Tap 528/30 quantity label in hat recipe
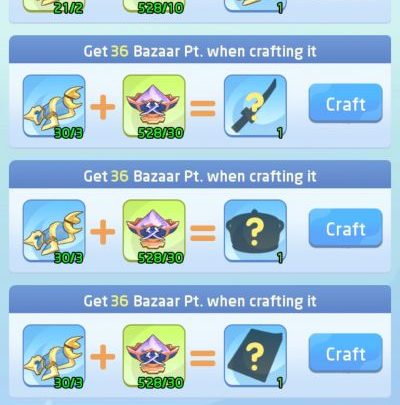Viewport: 400px width, 405px height. pyautogui.click(x=161, y=258)
